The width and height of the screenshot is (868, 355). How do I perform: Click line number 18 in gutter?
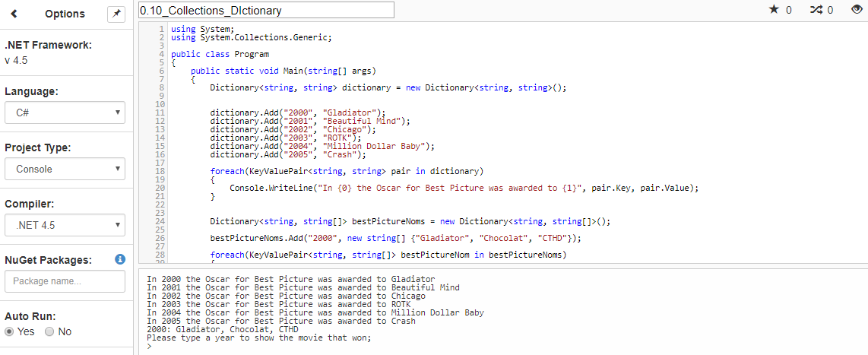coord(160,171)
